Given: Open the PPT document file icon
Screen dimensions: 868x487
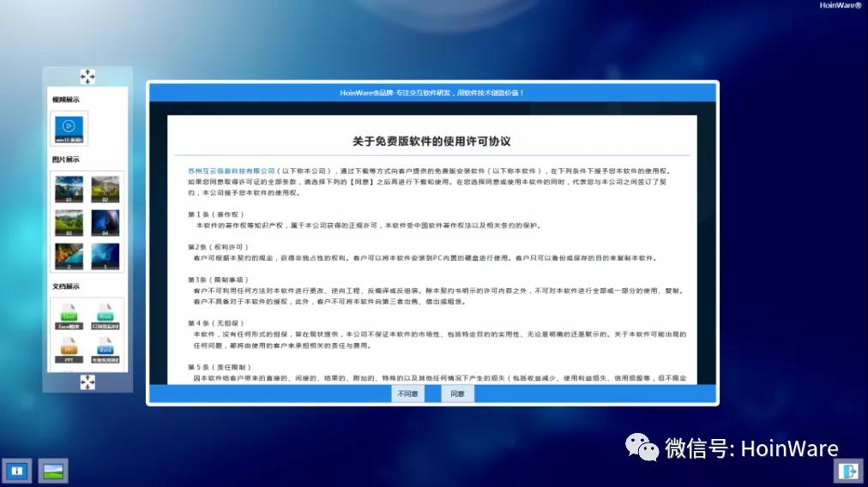Looking at the screenshot, I should point(69,348).
